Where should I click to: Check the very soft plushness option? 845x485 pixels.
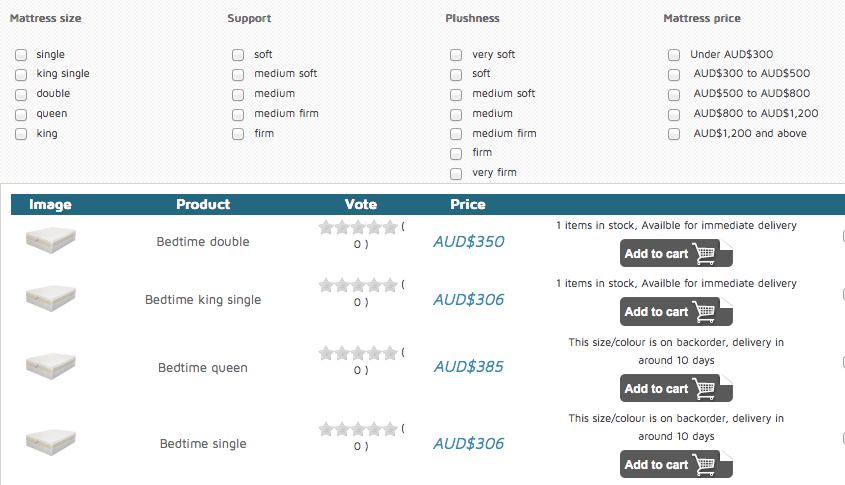(x=456, y=55)
